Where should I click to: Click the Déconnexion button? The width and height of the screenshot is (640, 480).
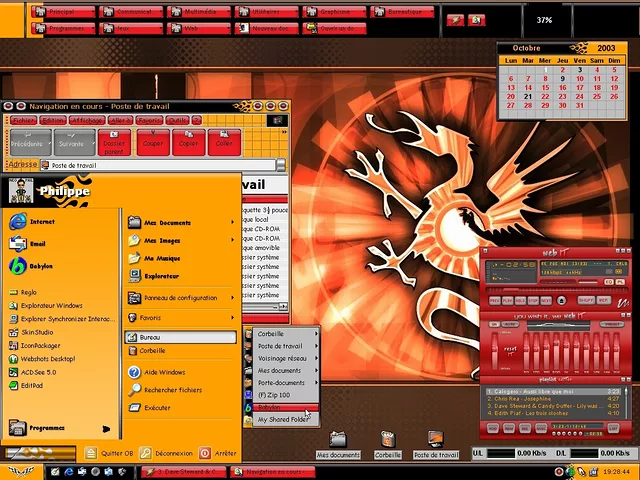point(165,453)
